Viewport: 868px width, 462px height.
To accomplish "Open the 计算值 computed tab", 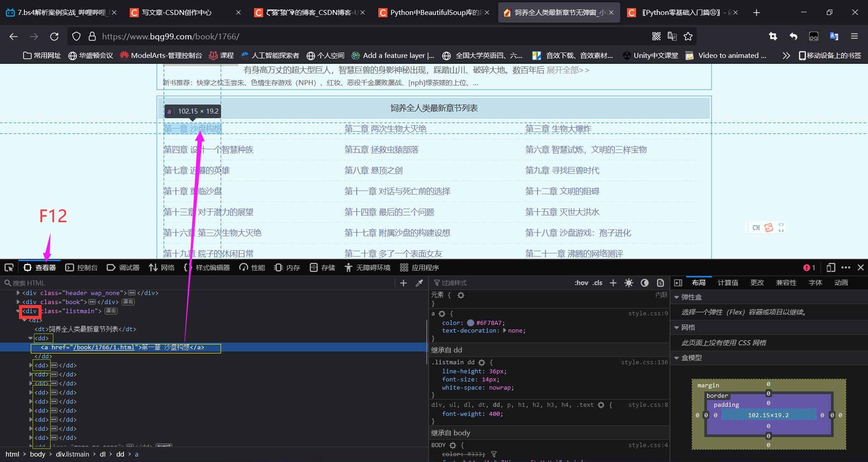I will click(x=728, y=283).
